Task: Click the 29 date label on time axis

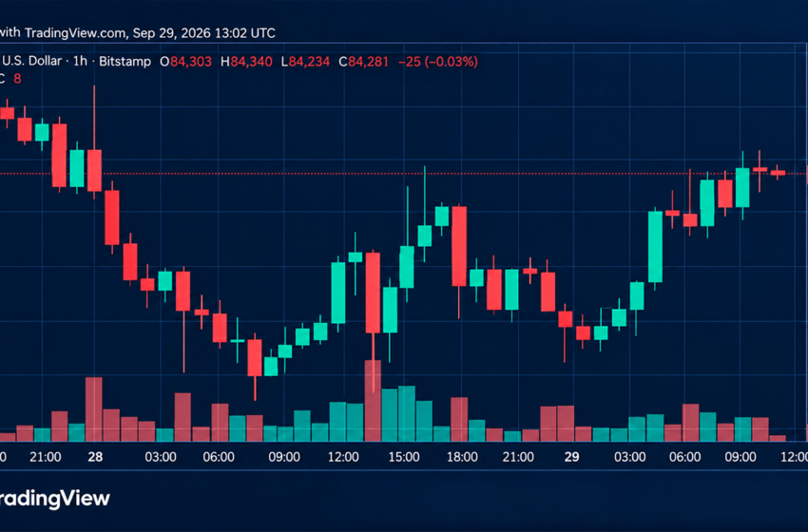Action: pyautogui.click(x=571, y=457)
